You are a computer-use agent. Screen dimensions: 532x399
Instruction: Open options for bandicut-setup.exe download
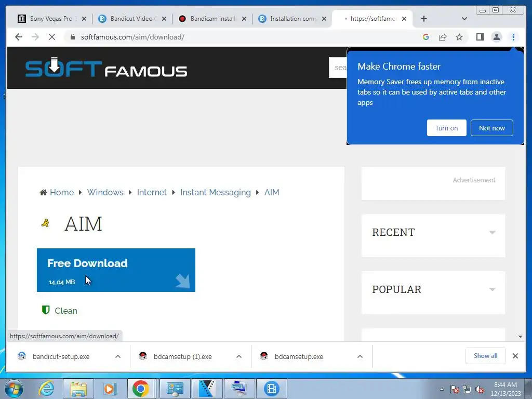point(118,356)
